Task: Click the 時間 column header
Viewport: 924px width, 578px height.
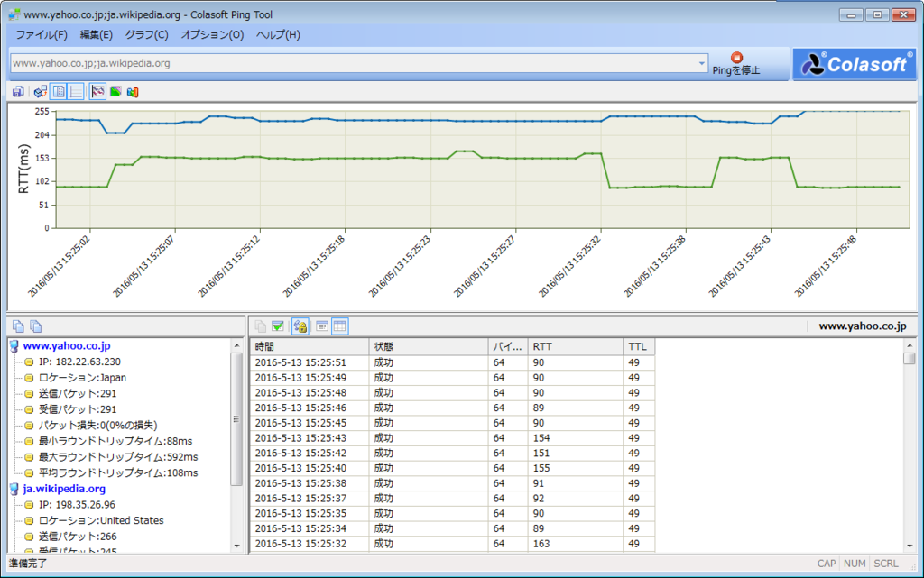Action: 310,346
